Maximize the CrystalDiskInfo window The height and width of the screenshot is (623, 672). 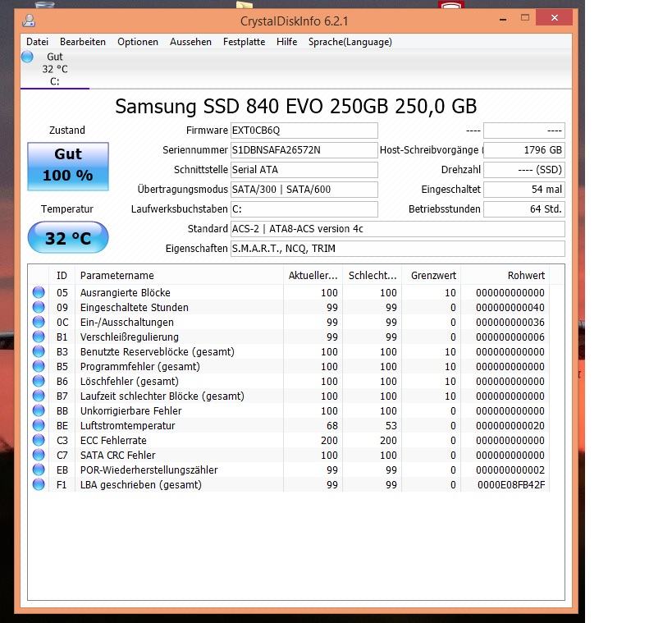point(525,17)
